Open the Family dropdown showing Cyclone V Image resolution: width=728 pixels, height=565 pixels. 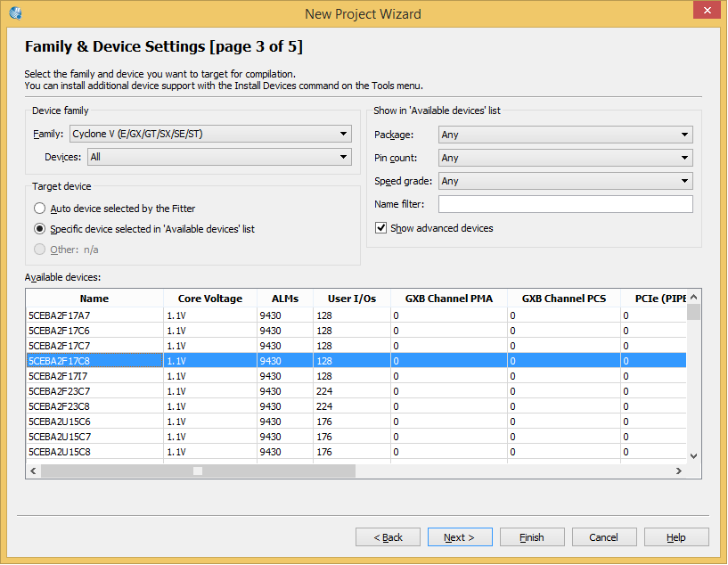210,134
